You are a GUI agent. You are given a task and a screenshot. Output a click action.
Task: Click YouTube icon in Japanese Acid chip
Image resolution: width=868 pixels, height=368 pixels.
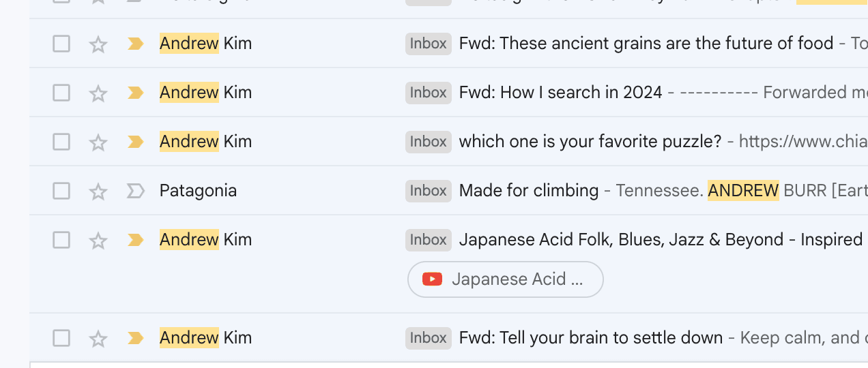click(x=433, y=279)
